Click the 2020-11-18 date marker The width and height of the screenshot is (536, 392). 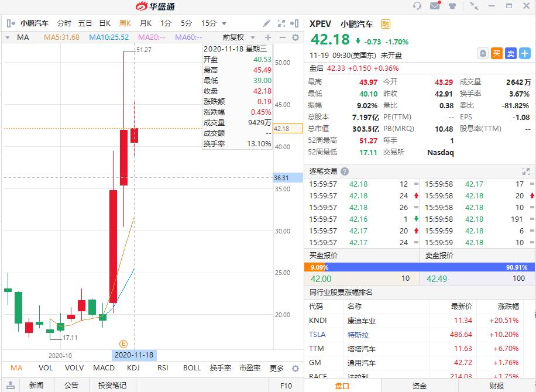click(x=134, y=355)
